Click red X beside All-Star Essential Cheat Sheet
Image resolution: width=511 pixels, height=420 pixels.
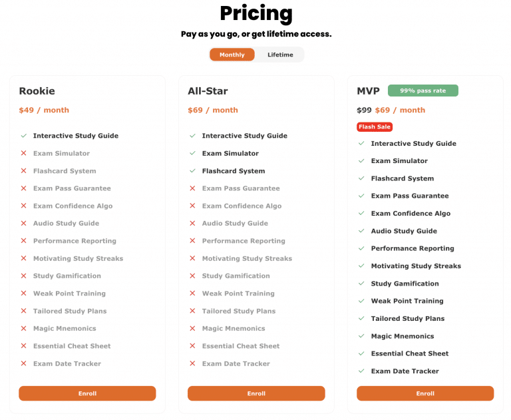point(192,346)
